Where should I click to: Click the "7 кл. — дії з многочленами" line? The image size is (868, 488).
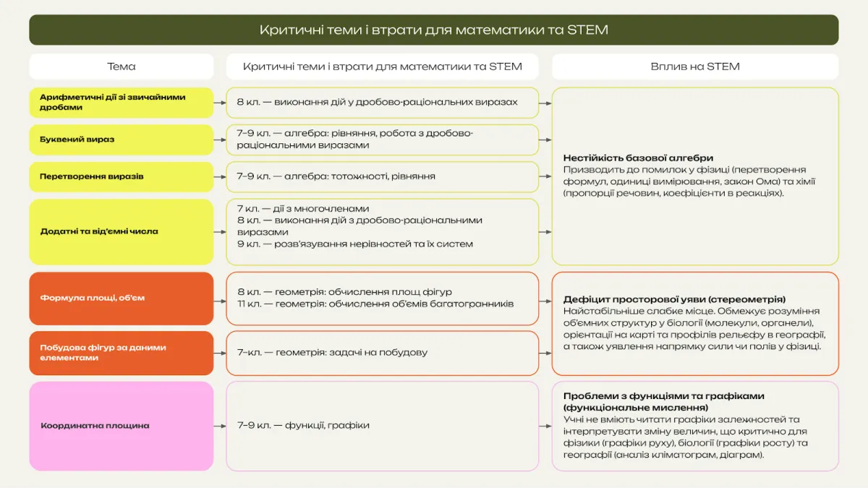(303, 209)
